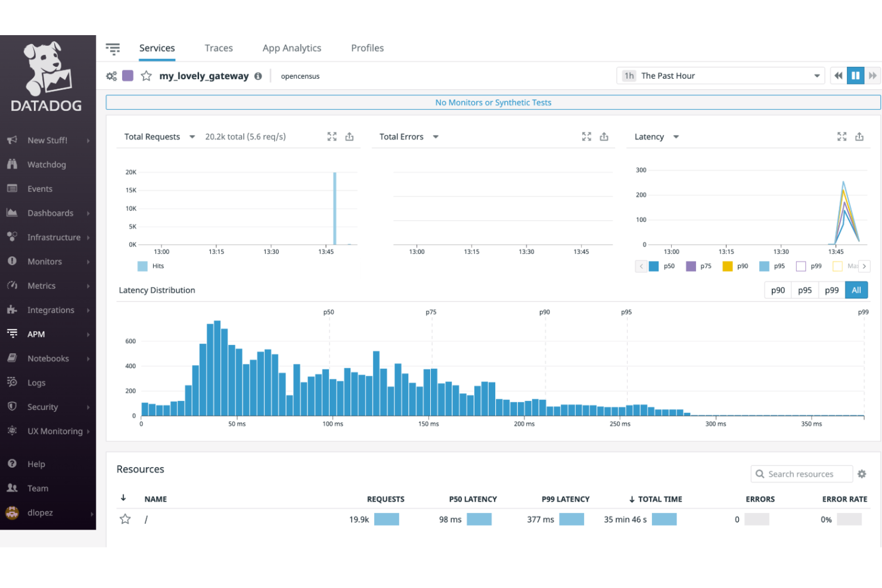Viewport: 882px width, 588px height.
Task: Select the p99 latency distribution filter
Action: coord(831,290)
